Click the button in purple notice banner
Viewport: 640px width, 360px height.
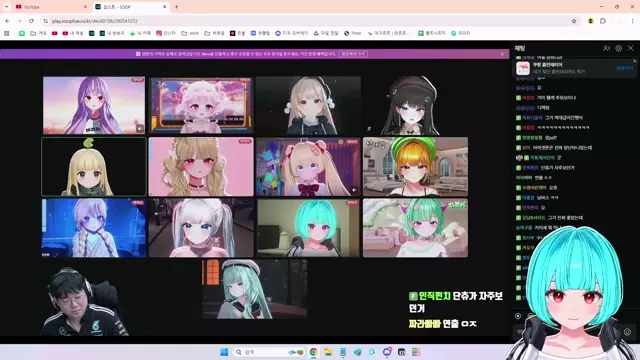(353, 54)
